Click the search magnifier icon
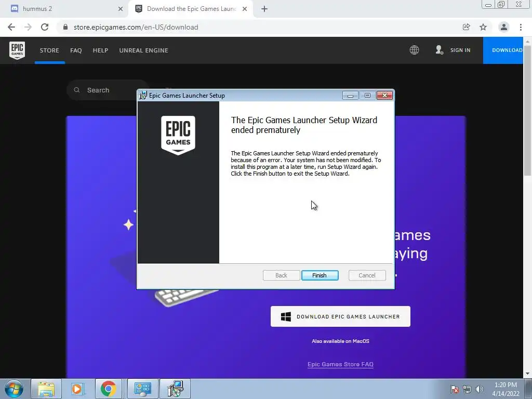 [77, 90]
